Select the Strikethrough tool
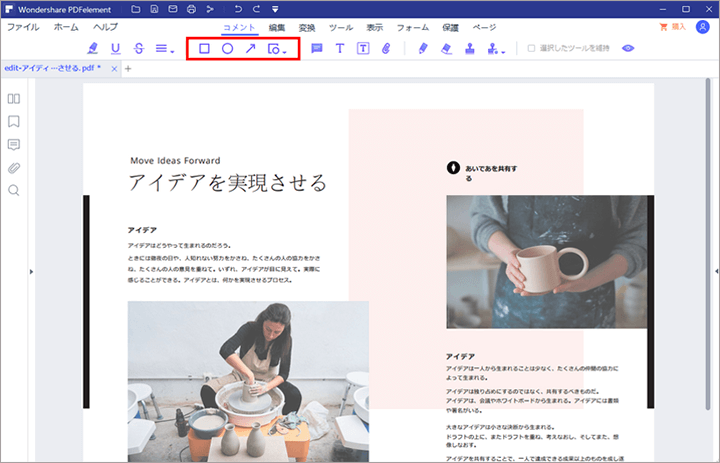Image resolution: width=720 pixels, height=463 pixels. click(x=139, y=48)
